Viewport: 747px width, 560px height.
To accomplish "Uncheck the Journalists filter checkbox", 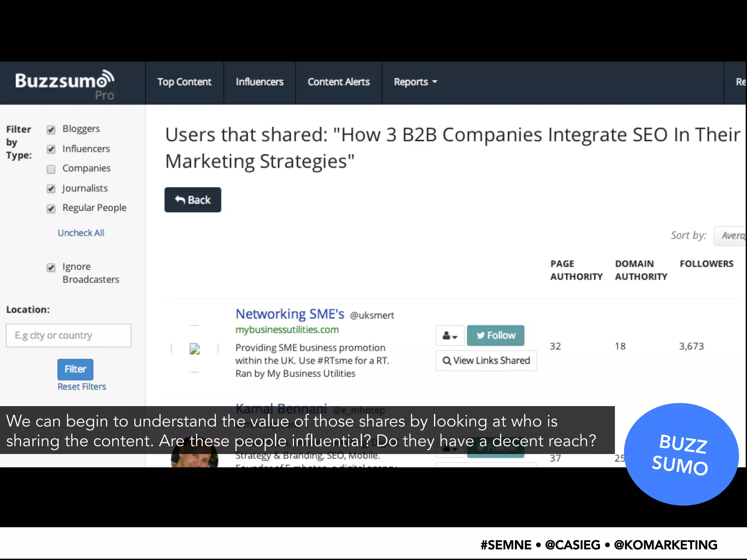I will point(51,188).
